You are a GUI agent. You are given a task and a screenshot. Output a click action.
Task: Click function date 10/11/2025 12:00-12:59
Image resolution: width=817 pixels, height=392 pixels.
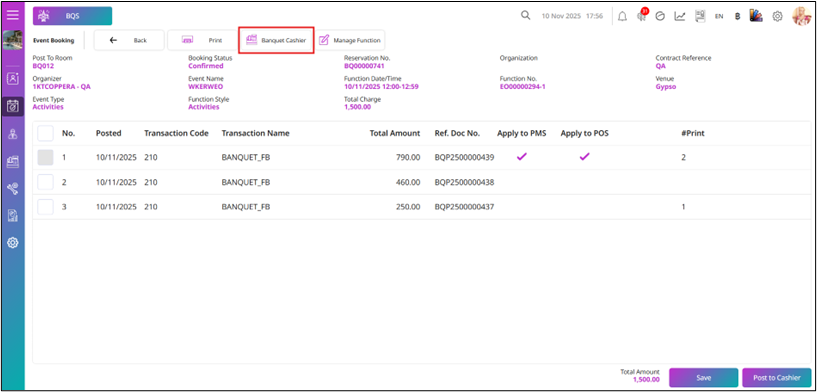[x=381, y=87]
